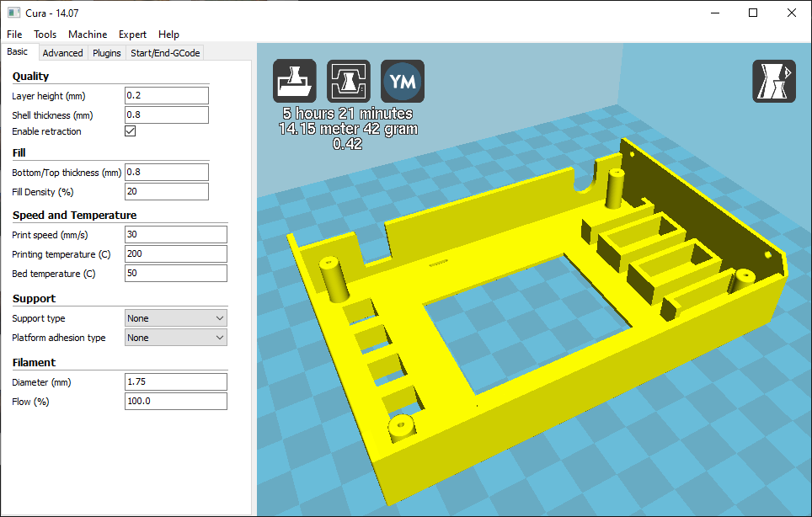Open the Machine menu
812x517 pixels.
(88, 35)
